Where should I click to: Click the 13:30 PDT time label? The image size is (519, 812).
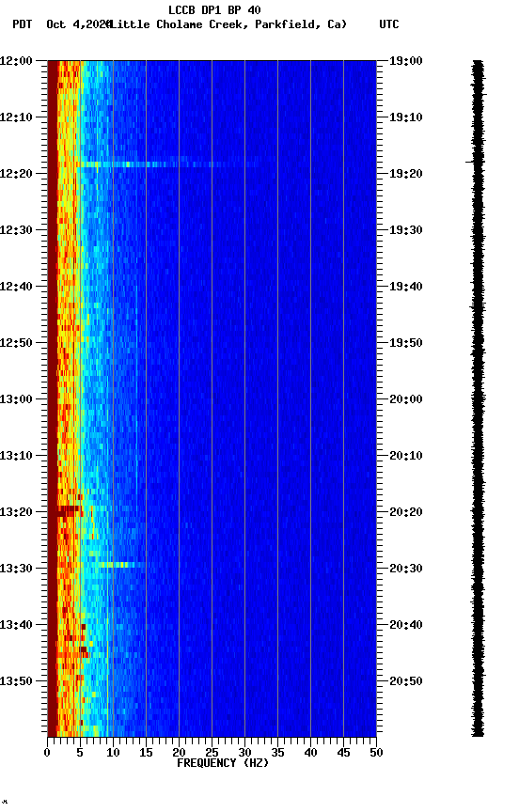click(16, 570)
